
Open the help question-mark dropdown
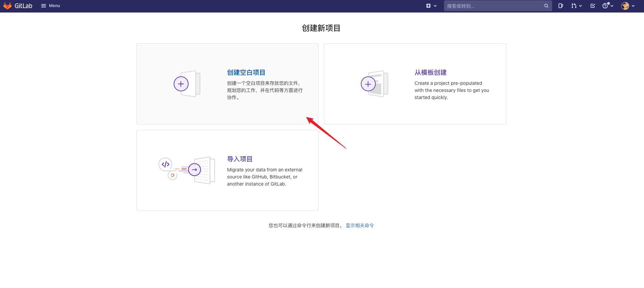[x=608, y=6]
